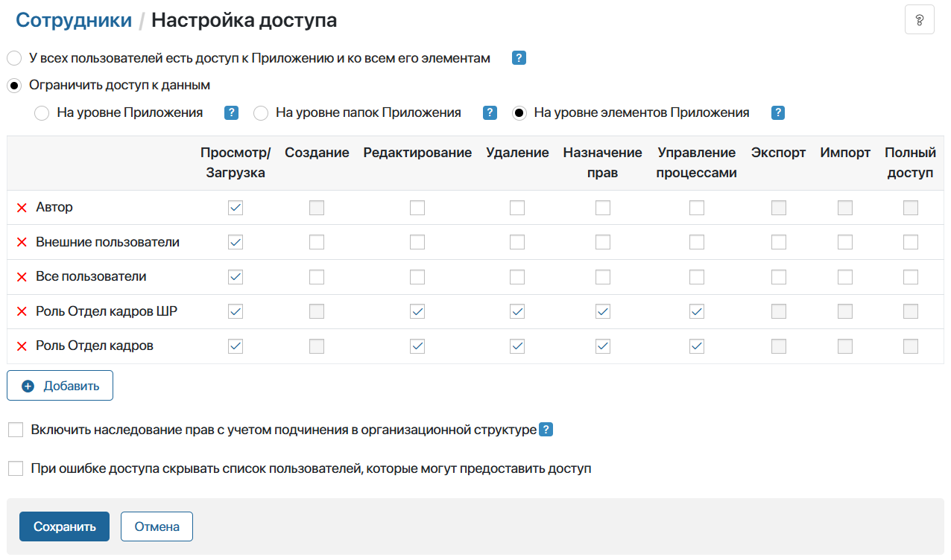
Task: Check Редактирование for Автор
Action: tap(417, 208)
